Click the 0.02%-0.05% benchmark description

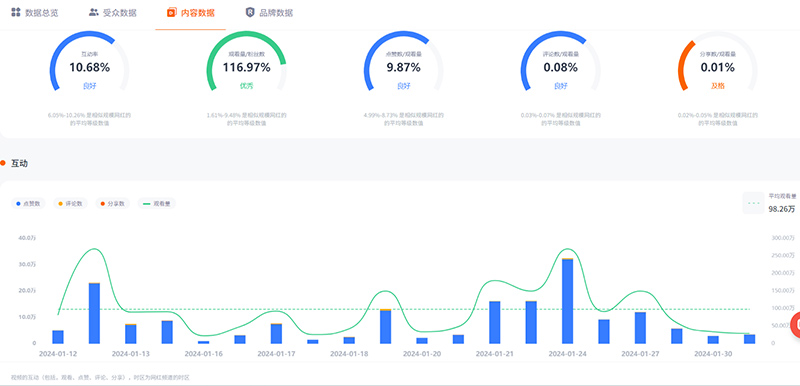717,119
